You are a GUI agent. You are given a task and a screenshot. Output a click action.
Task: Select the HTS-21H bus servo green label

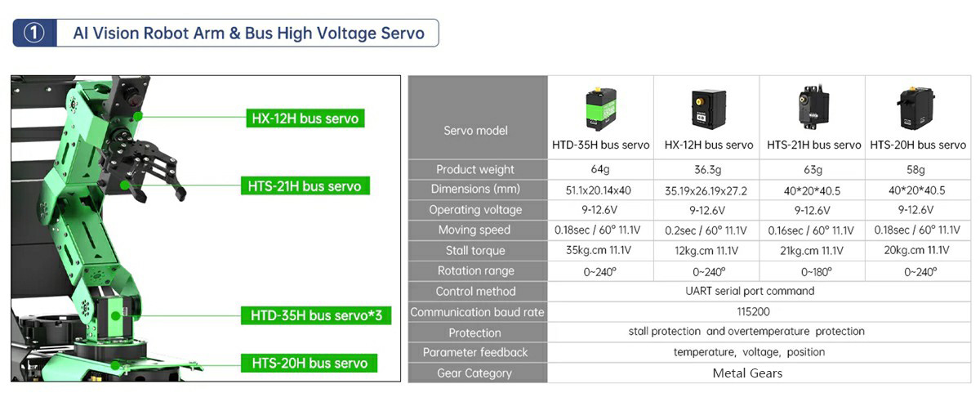coord(305,186)
